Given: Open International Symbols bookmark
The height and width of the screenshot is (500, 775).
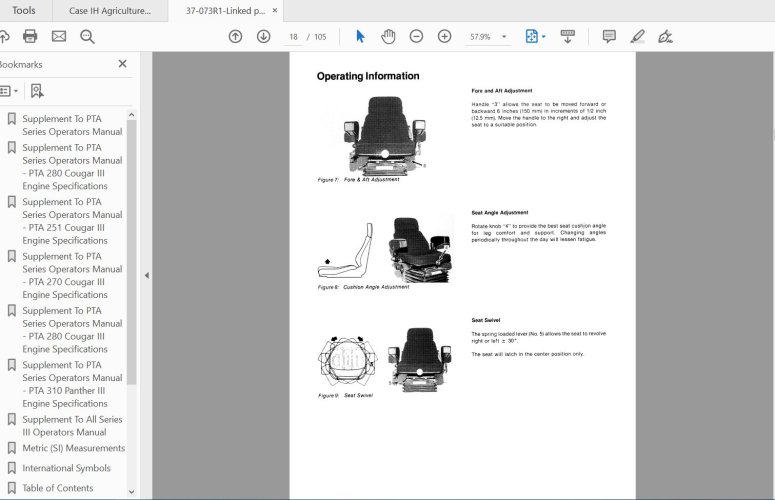Looking at the screenshot, I should [66, 468].
